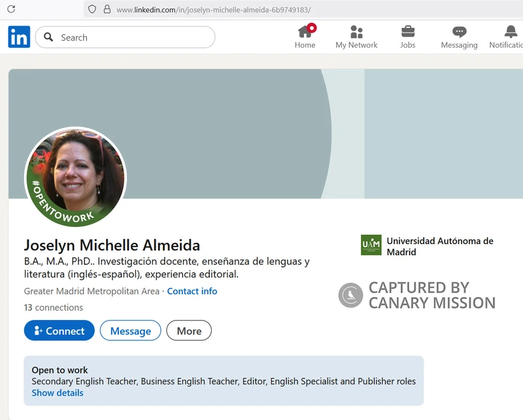This screenshot has height=420, width=523.
Task: Open the Contact info link
Action: click(192, 291)
